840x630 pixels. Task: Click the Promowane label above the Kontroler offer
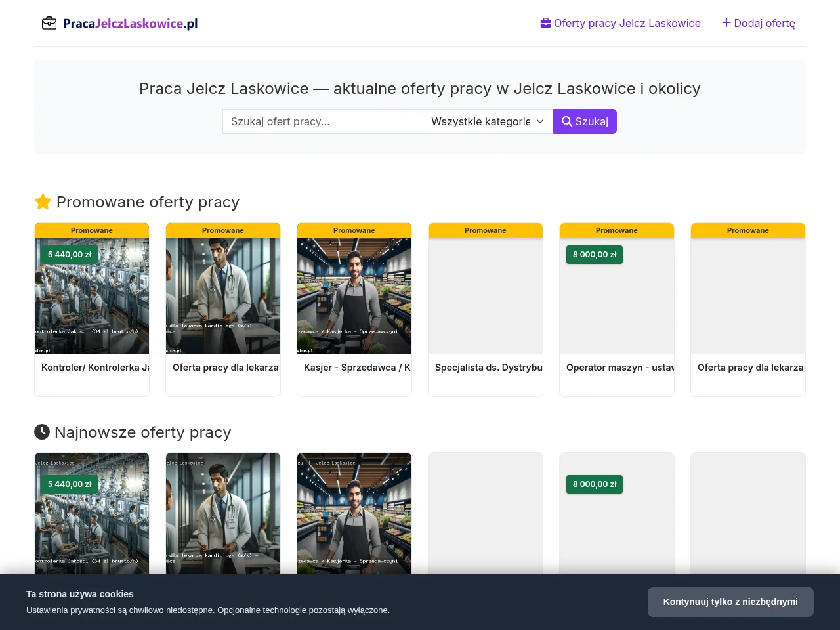[92, 230]
